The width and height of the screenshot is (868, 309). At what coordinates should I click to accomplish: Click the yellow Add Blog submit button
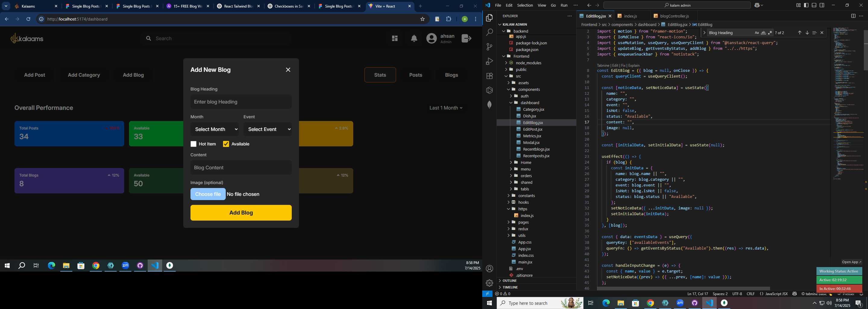tap(241, 213)
